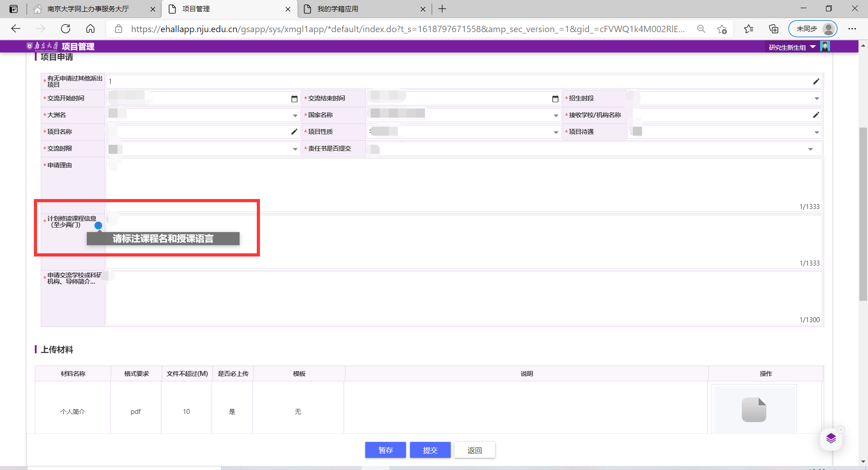Click the file upload icon for 个人简介
The width and height of the screenshot is (868, 470).
754,410
